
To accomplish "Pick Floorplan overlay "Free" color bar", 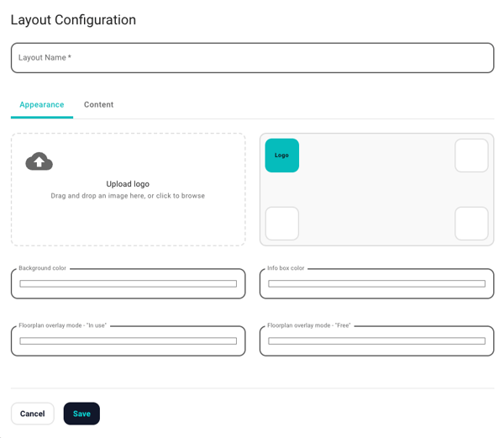I will pyautogui.click(x=376, y=341).
